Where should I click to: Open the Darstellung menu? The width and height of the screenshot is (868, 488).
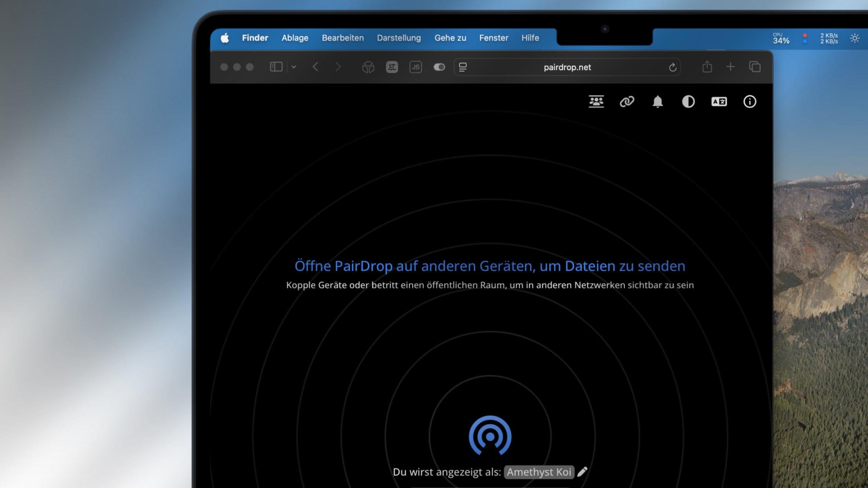tap(399, 38)
